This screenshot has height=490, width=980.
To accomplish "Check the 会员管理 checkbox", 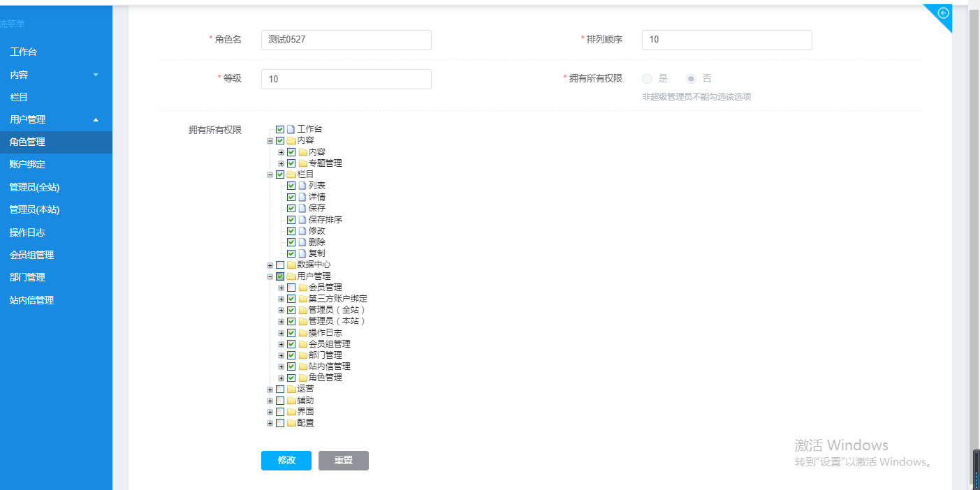I will pos(291,287).
